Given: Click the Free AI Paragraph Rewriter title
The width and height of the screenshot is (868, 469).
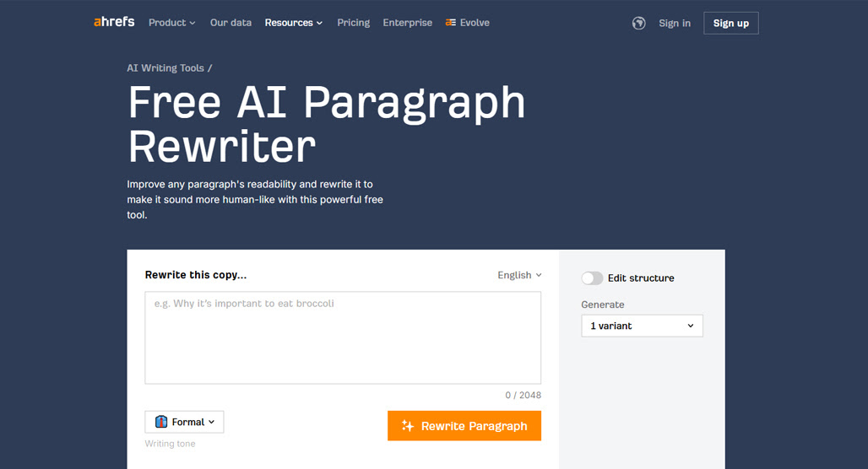Looking at the screenshot, I should [327, 125].
